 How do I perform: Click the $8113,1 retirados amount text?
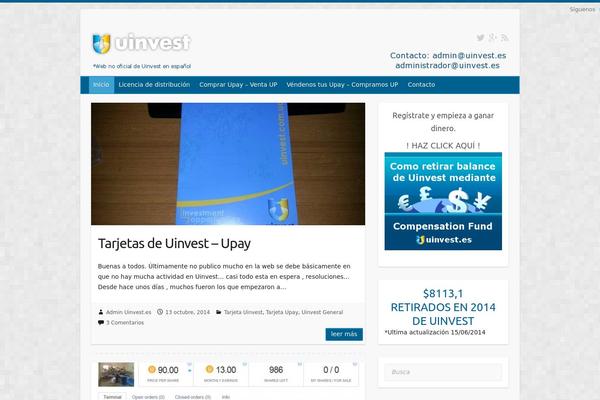(x=443, y=294)
